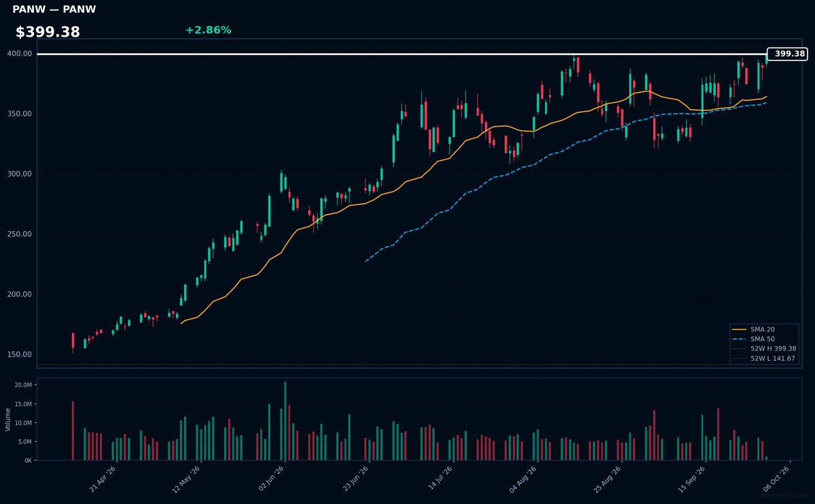The image size is (815, 504).
Task: Click the 350.00 price axis label
Action: tap(20, 113)
